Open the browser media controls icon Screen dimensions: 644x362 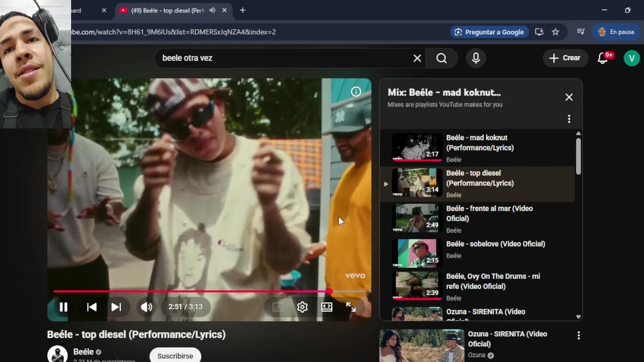pyautogui.click(x=581, y=32)
